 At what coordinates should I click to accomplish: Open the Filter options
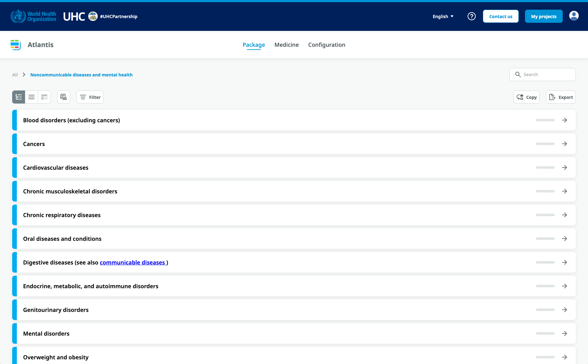(x=90, y=97)
